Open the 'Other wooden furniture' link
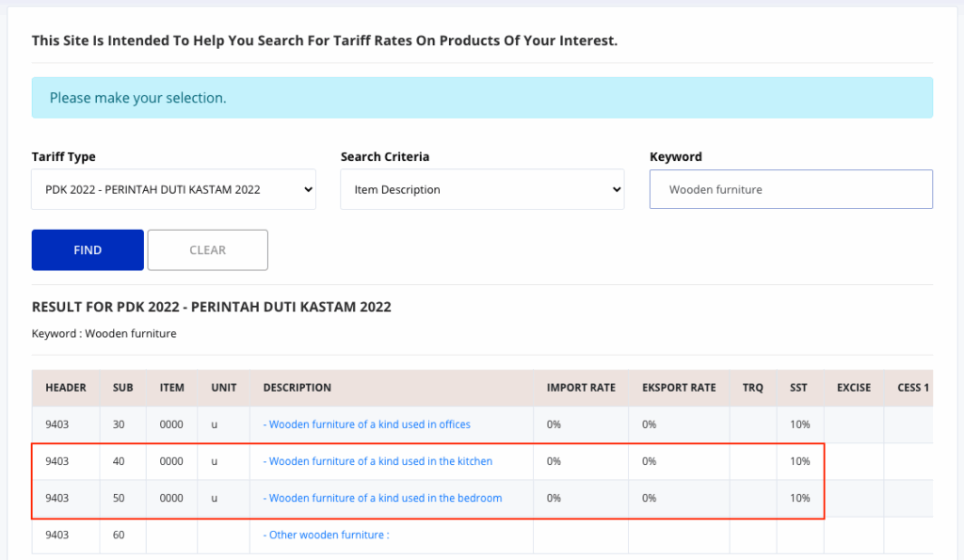The height and width of the screenshot is (560, 964). click(x=327, y=535)
